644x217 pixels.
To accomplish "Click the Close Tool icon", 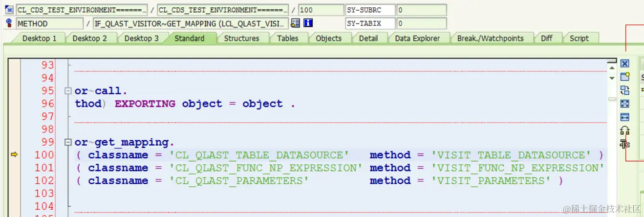I will click(x=624, y=64).
